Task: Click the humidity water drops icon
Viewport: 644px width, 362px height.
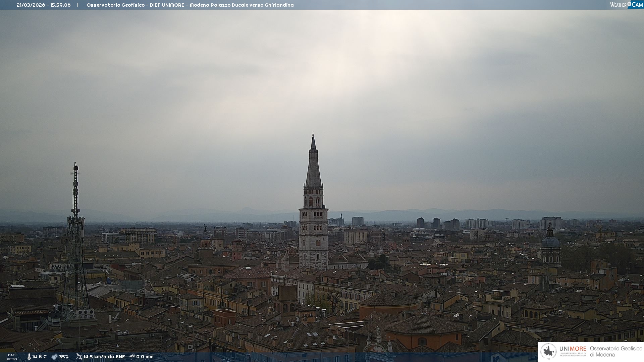Action: click(x=54, y=357)
